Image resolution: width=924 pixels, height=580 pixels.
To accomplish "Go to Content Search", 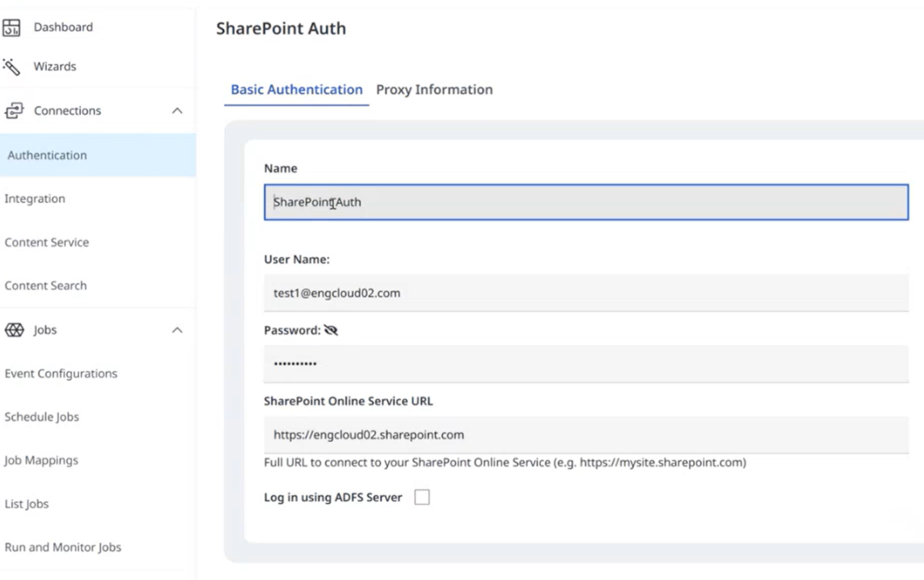I will 46,285.
